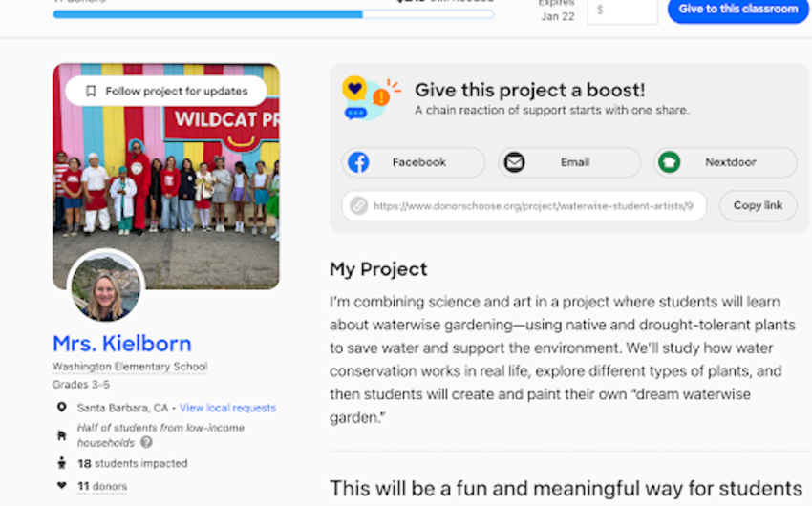The width and height of the screenshot is (812, 506).
Task: Click the Email envelope icon
Action: pos(514,162)
